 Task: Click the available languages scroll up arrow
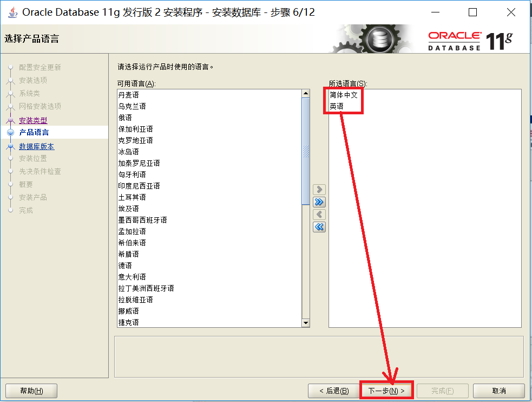[306, 93]
